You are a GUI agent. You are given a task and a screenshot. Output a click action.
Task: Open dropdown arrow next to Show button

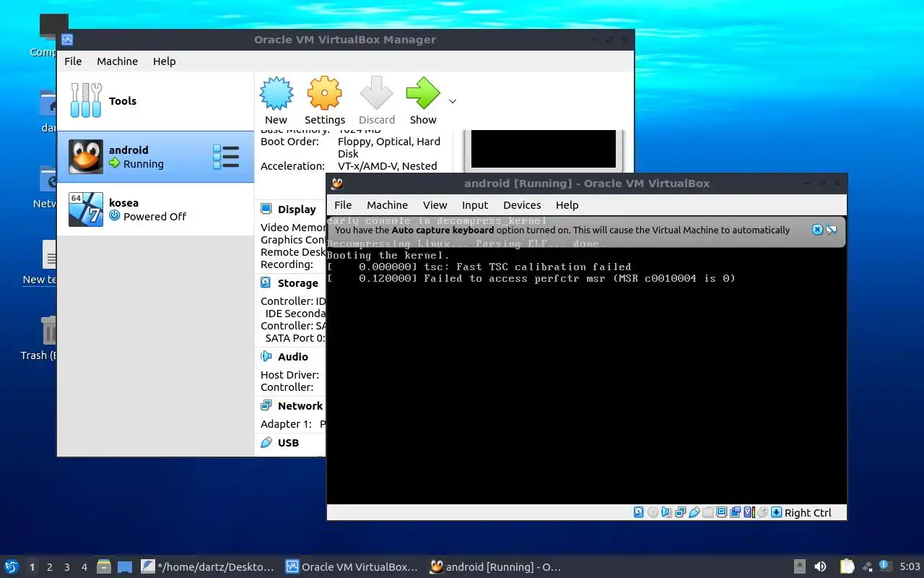tap(453, 101)
